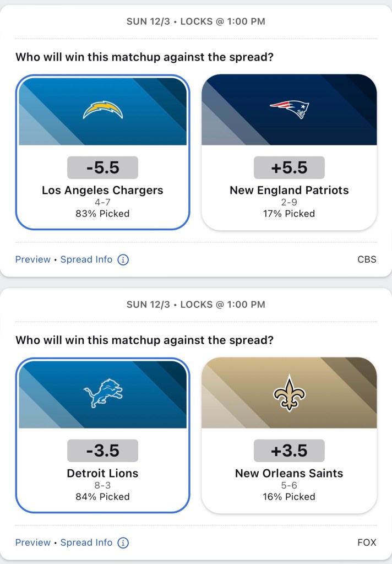Click the +3.5 spread badge

tap(289, 451)
